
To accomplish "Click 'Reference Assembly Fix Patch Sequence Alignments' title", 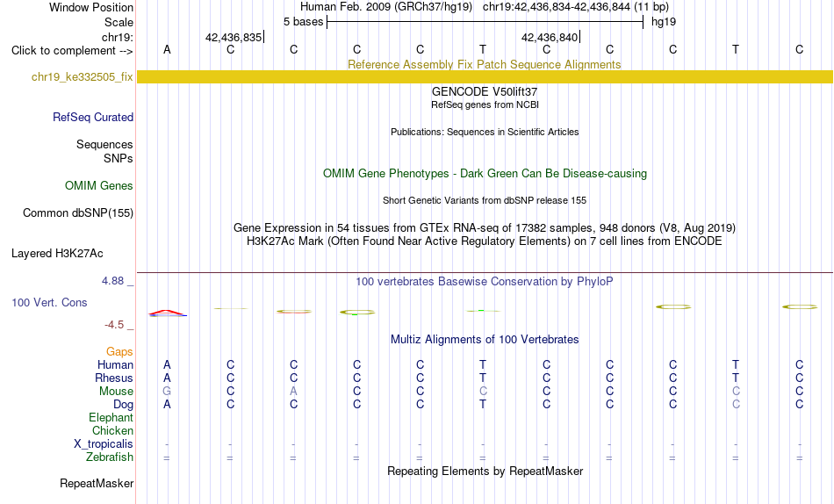I will 485,64.
